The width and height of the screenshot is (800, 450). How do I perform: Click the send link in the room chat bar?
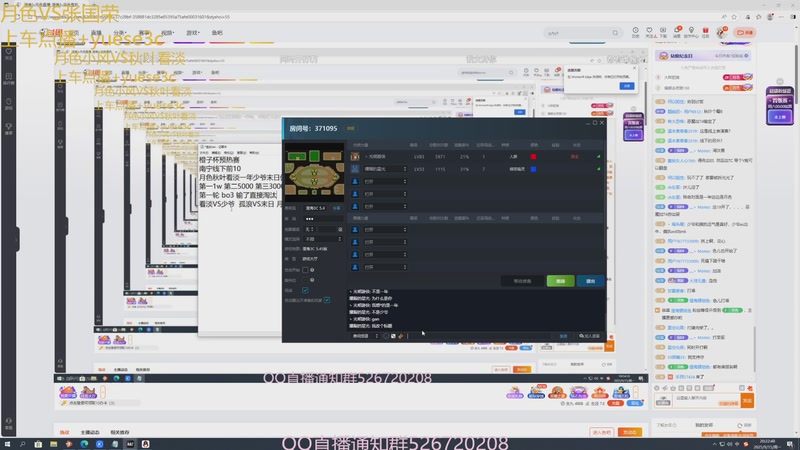point(563,336)
